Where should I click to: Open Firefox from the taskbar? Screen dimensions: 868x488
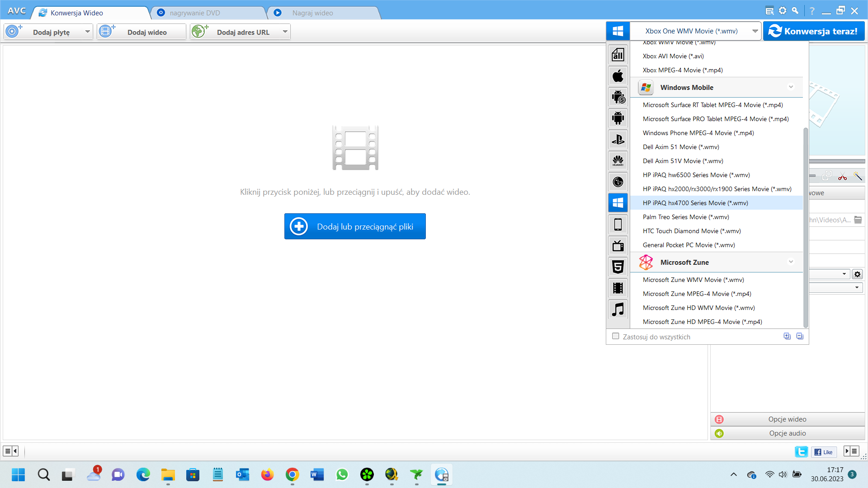pos(267,474)
